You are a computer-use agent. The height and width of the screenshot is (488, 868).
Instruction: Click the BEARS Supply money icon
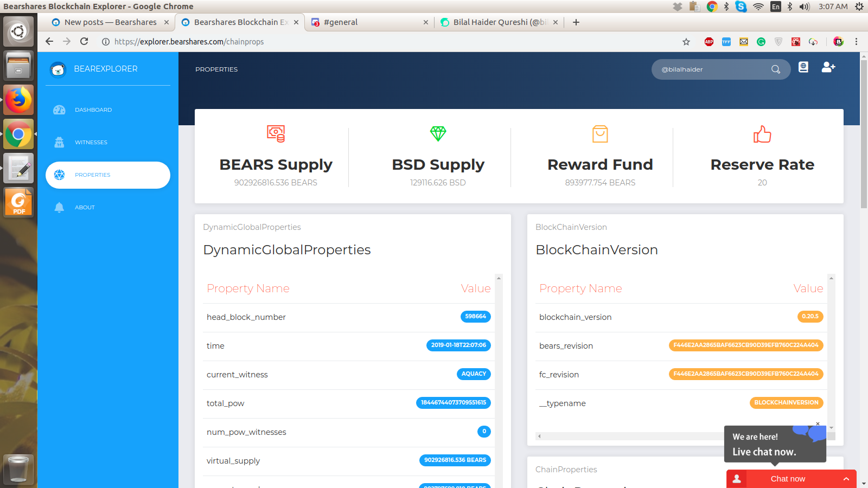pos(276,133)
